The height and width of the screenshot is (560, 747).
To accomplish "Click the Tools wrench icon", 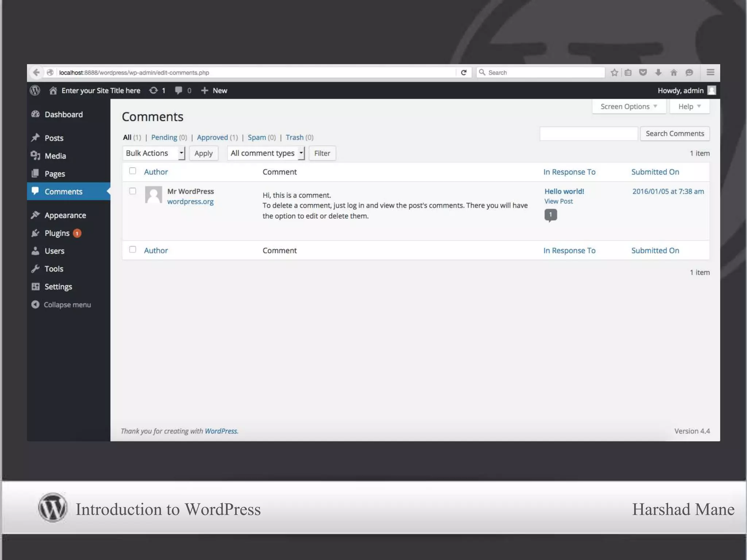I will [35, 268].
